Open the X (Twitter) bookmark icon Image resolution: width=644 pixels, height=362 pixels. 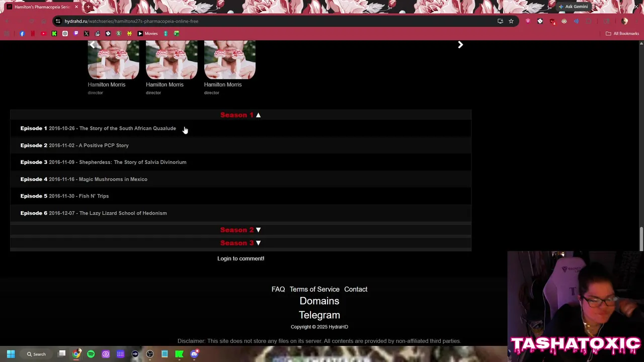[x=87, y=34]
